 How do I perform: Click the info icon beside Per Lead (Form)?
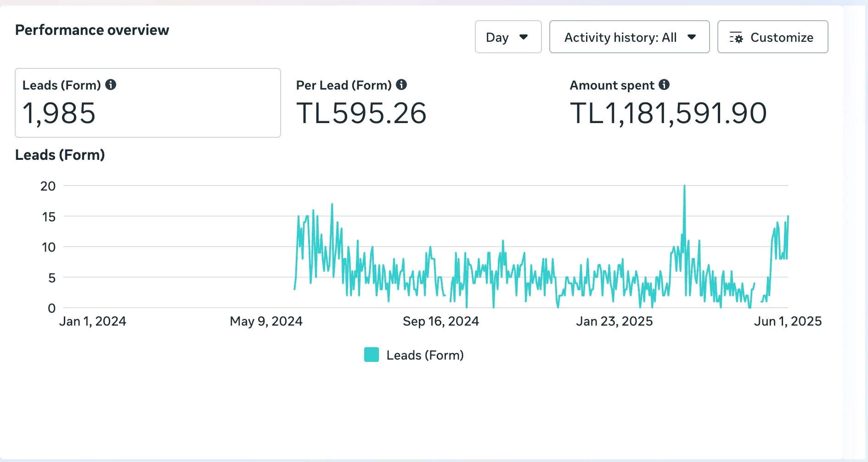[x=401, y=85]
